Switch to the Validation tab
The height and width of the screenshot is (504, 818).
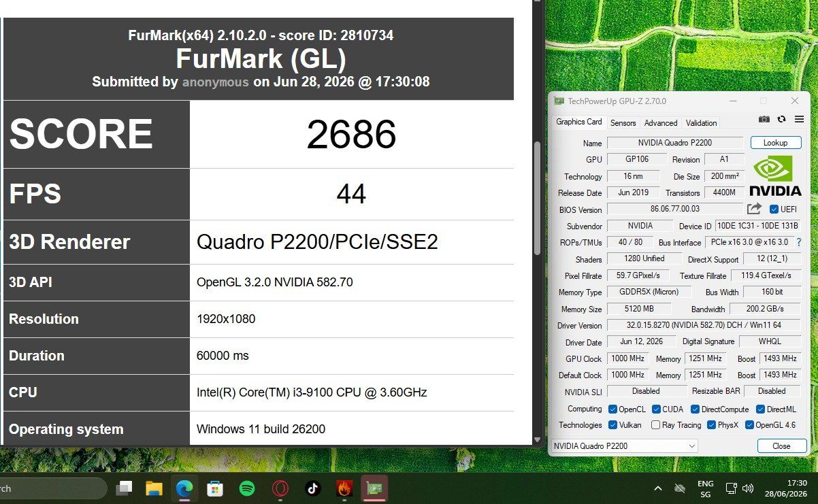point(701,123)
